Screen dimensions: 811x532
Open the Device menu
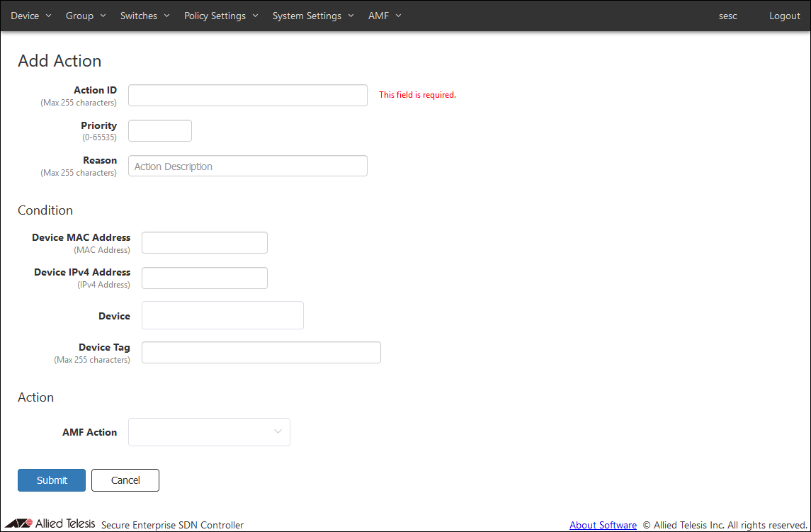(31, 16)
